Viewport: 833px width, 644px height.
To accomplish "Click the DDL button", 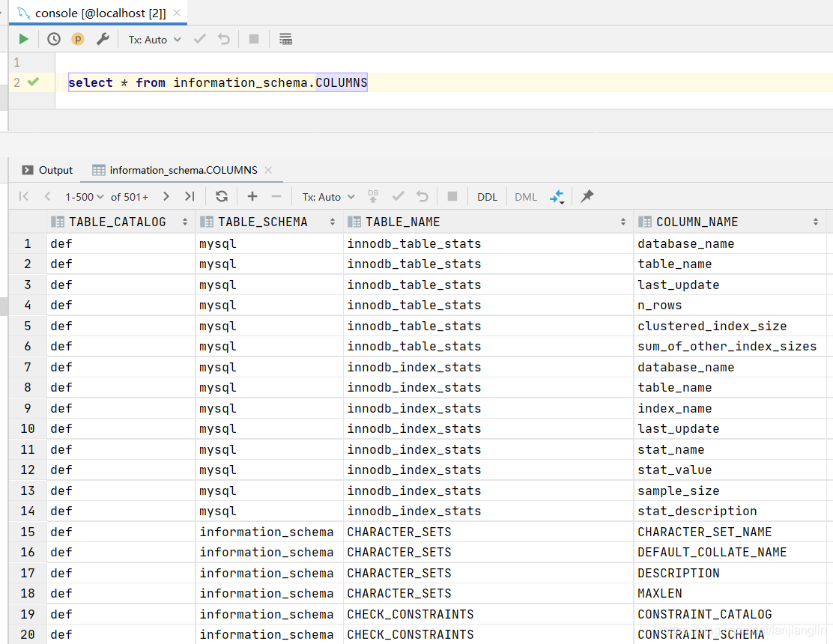I will (487, 198).
